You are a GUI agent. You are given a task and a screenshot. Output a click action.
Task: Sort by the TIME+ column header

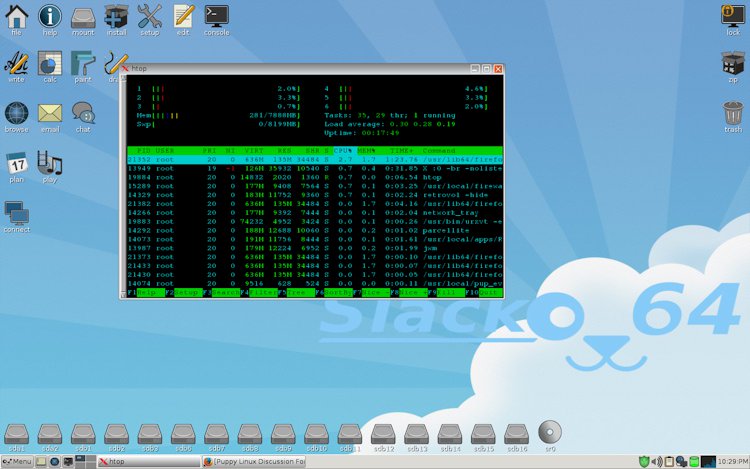tap(401, 151)
